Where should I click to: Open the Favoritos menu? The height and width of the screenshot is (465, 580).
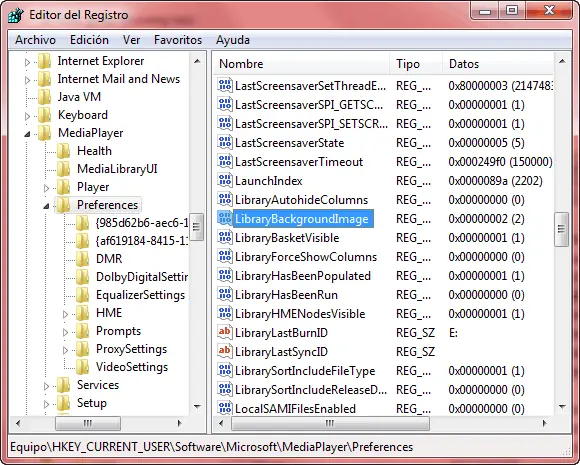pos(178,40)
